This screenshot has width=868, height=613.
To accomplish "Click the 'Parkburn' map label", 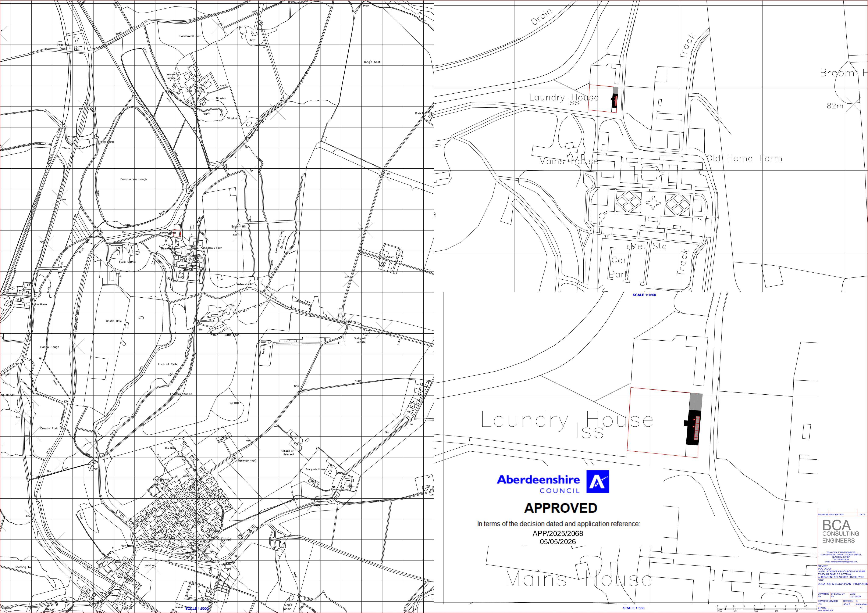I will [x=389, y=257].
